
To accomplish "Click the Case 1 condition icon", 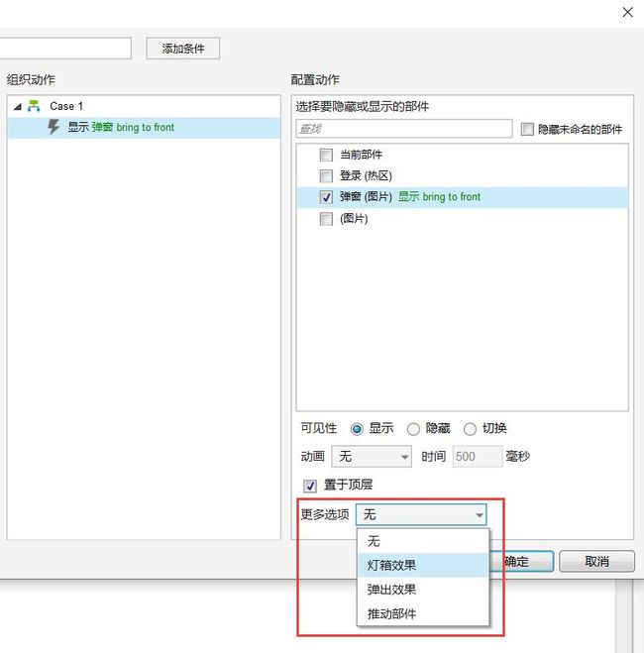I will 34,106.
